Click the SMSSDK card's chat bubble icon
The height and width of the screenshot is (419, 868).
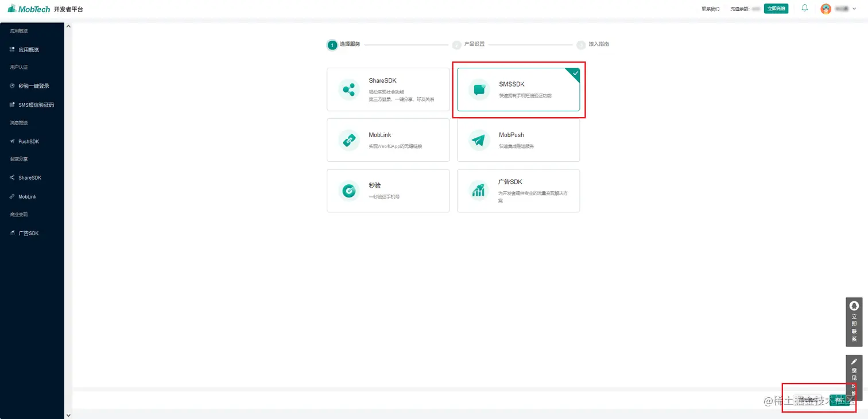coord(479,90)
